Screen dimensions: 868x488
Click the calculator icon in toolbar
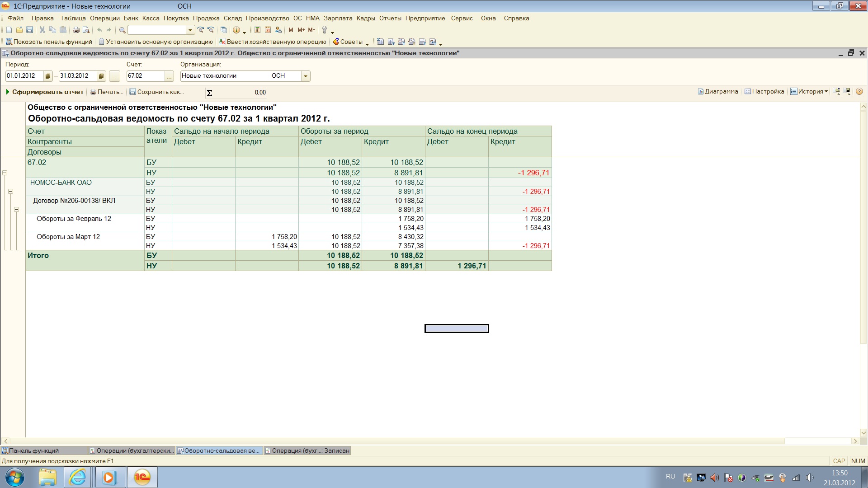(257, 30)
